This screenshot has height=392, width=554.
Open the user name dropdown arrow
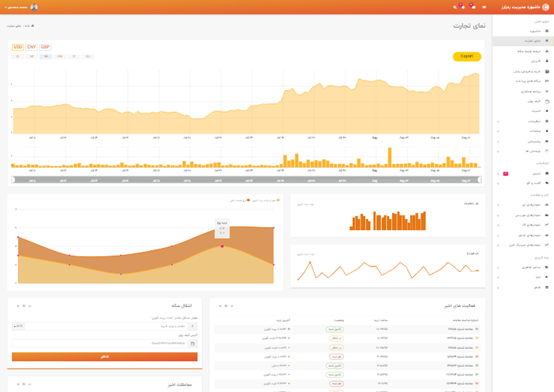tap(6, 7)
